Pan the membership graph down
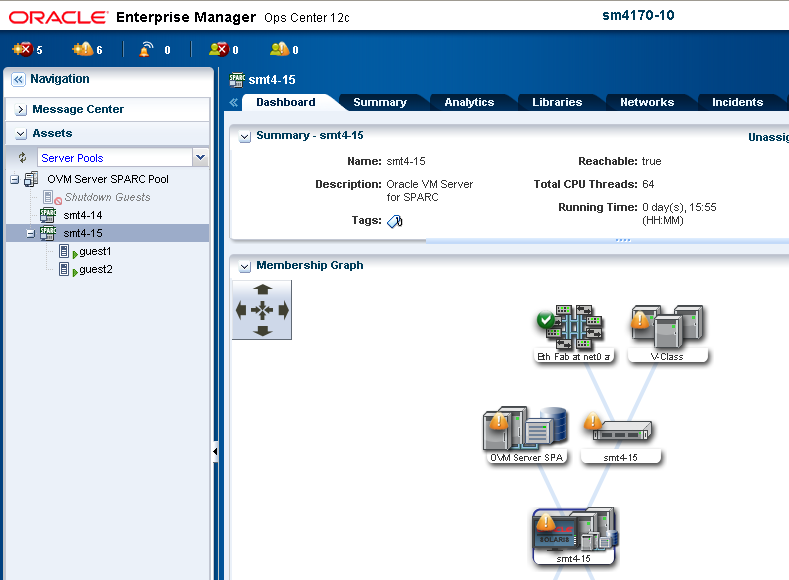Screen dimensions: 789x580 pyautogui.click(x=262, y=330)
